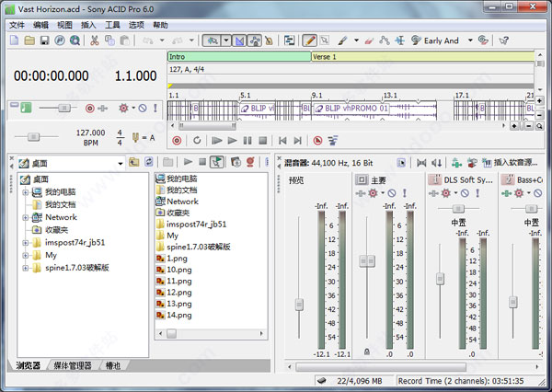Switch to the 媒体管理器 tab
The width and height of the screenshot is (552, 392).
point(72,365)
